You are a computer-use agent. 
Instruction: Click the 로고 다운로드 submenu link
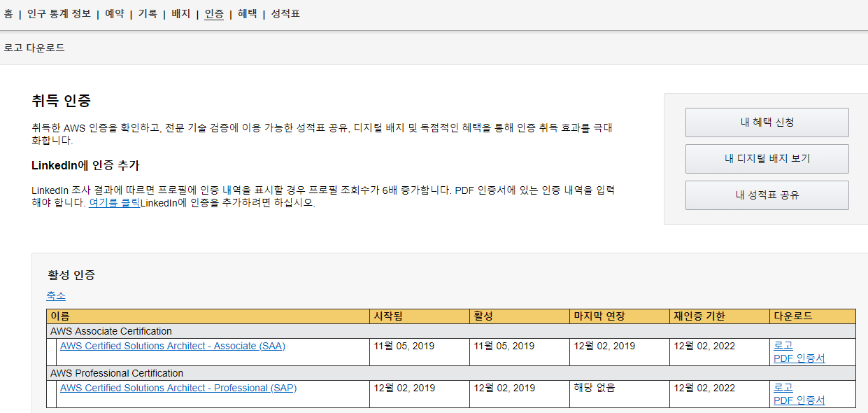(34, 48)
